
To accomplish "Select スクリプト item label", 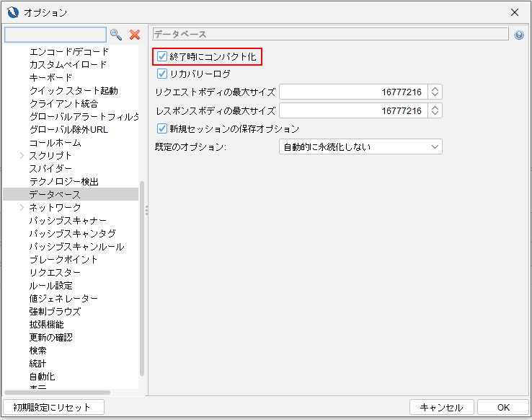I will click(x=50, y=155).
